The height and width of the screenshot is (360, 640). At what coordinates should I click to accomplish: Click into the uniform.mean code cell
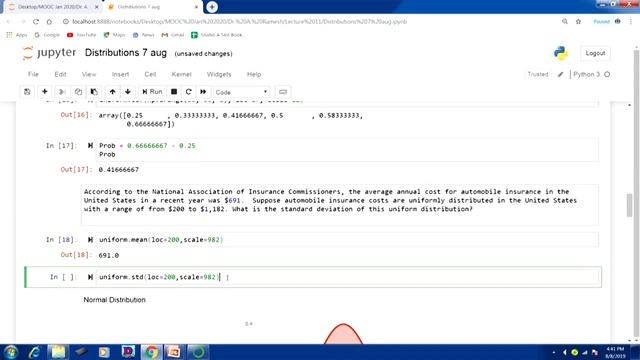[x=348, y=240]
